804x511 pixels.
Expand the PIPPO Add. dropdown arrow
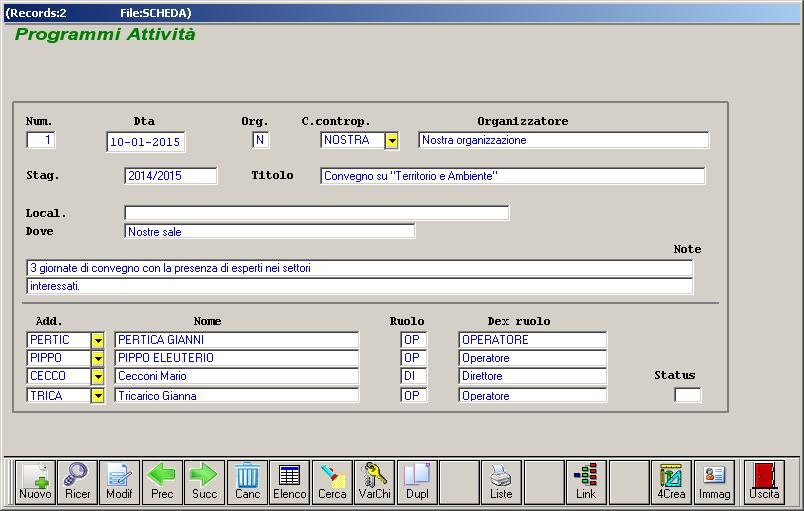coord(97,358)
